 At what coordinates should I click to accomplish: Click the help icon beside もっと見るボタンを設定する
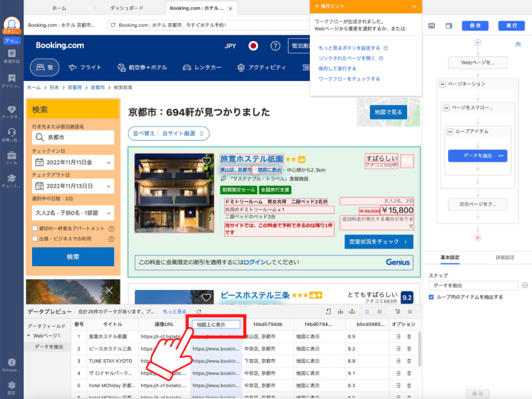[x=386, y=48]
